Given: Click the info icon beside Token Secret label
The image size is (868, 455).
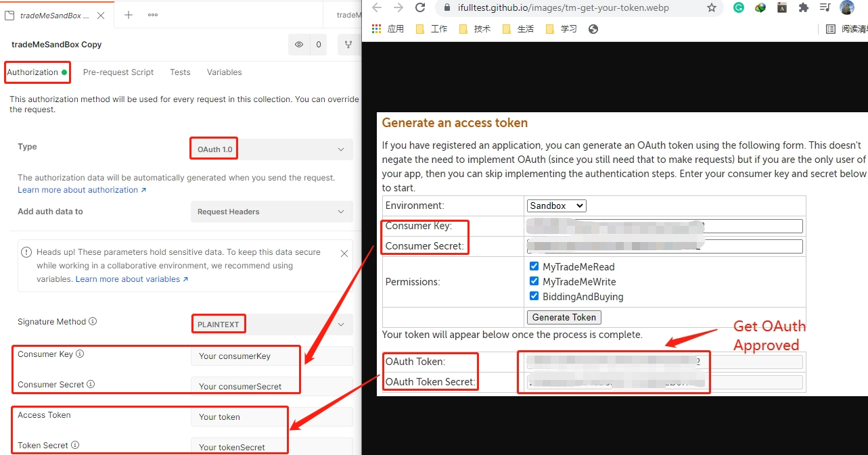Looking at the screenshot, I should point(75,445).
